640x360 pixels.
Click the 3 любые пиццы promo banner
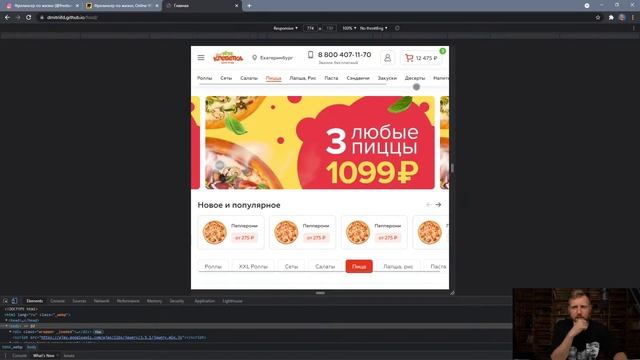pyautogui.click(x=320, y=142)
